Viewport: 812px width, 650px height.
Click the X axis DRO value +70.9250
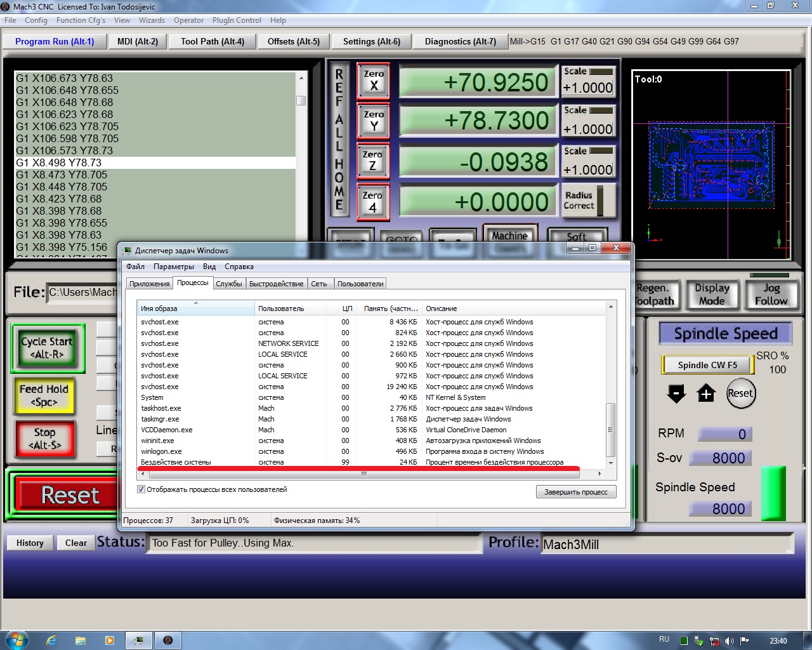tap(476, 82)
